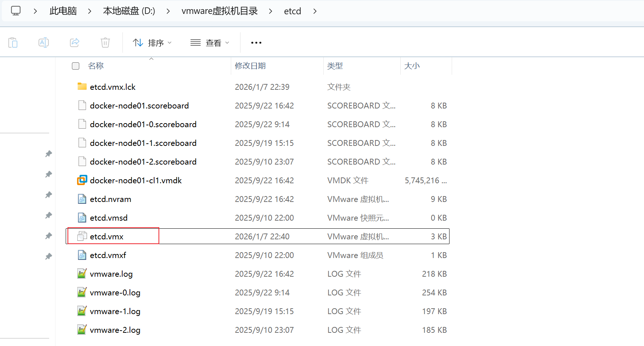The image size is (644, 346).
Task: Click the docker-node01.scoreboard file icon
Action: tap(82, 105)
